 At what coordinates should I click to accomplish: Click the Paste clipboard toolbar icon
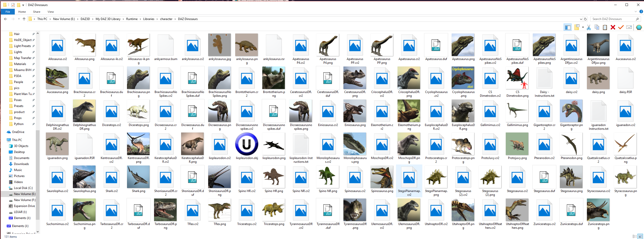click(605, 27)
